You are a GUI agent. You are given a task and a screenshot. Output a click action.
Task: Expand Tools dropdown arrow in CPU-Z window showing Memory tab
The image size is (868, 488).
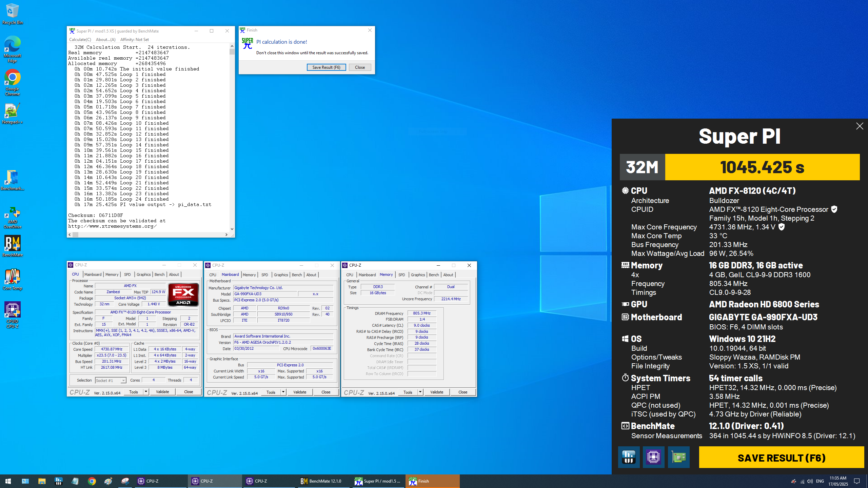tap(420, 392)
